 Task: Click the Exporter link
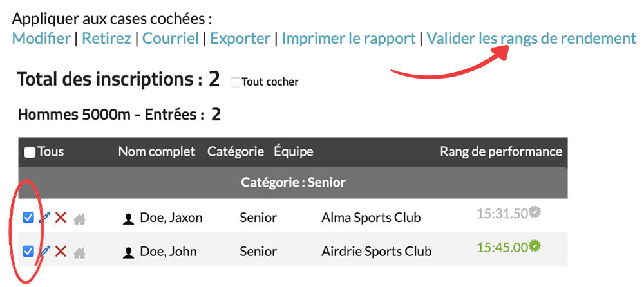click(x=240, y=39)
